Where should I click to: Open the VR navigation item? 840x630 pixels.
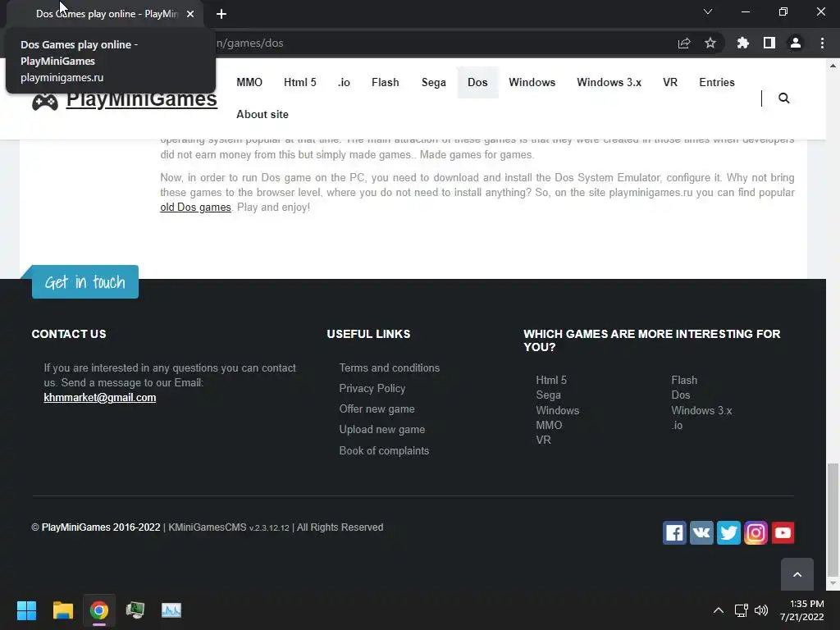[670, 83]
